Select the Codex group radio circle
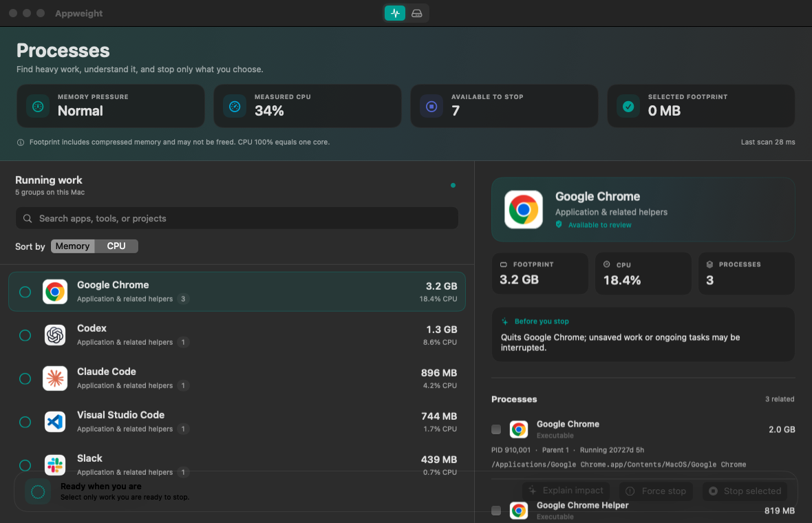The height and width of the screenshot is (523, 812). (x=25, y=336)
